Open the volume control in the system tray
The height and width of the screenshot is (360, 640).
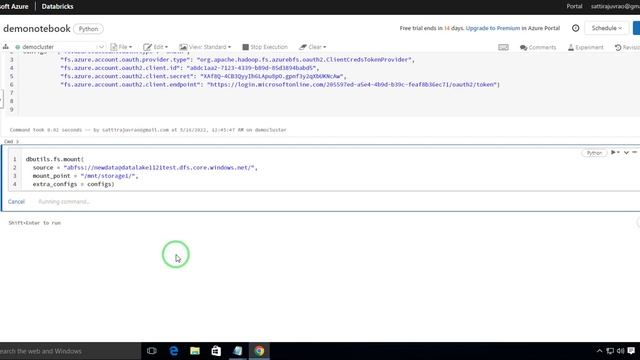coord(620,351)
